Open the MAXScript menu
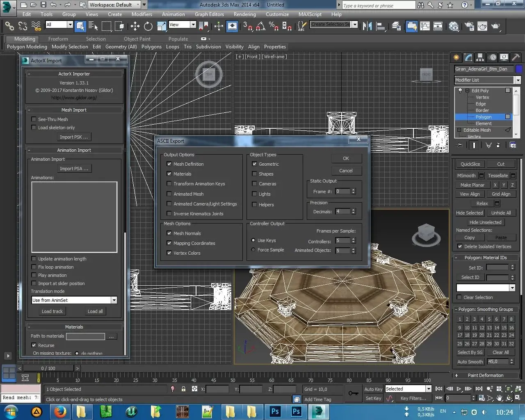Image resolution: width=525 pixels, height=420 pixels. point(310,14)
